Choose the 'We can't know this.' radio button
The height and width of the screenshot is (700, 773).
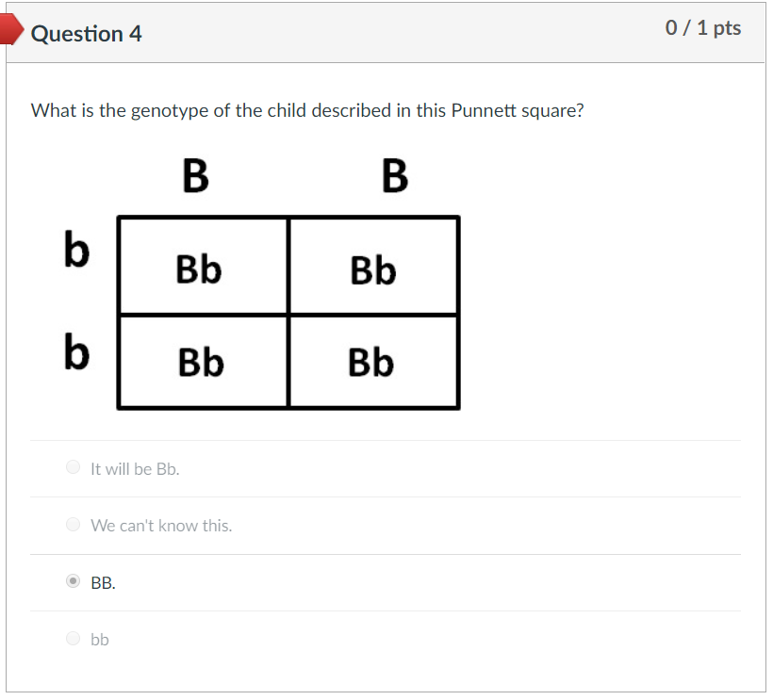[74, 525]
